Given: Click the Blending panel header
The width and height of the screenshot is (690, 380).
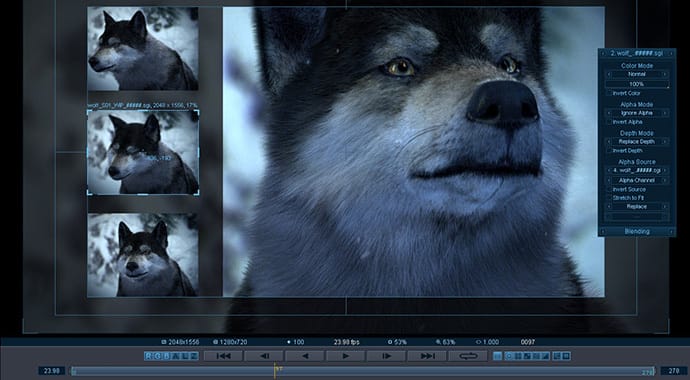Looking at the screenshot, I should point(637,231).
